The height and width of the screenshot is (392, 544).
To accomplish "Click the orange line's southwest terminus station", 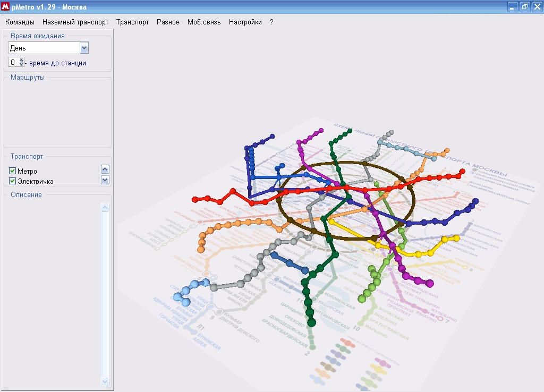I will coord(201,249).
